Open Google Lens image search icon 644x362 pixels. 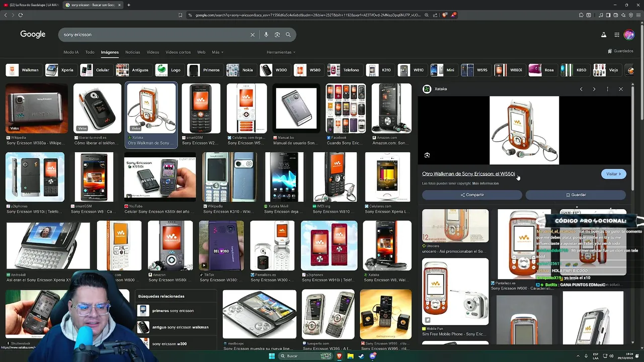277,35
